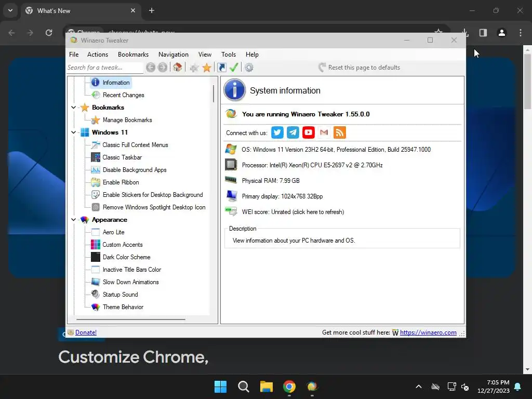Click the large System information icon
Viewport: 532px width, 399px height.
234,90
